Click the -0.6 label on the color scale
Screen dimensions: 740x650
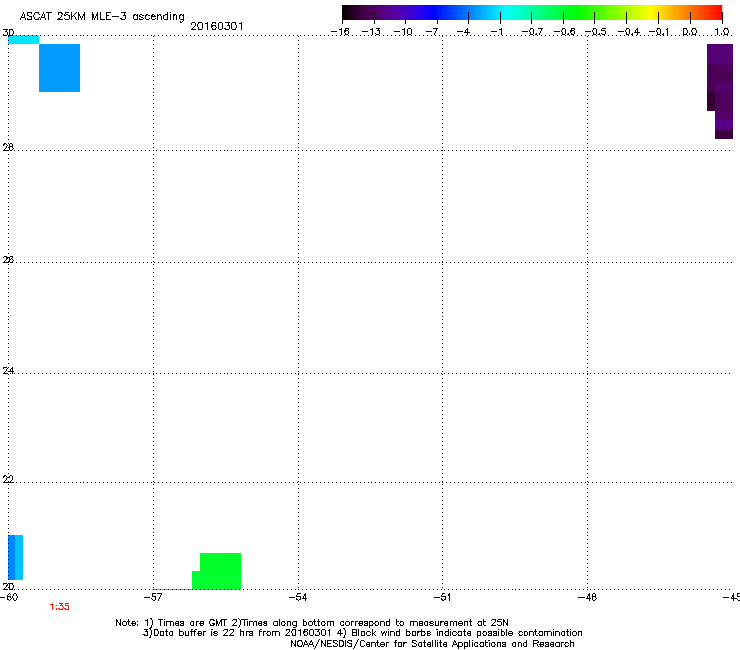564,32
